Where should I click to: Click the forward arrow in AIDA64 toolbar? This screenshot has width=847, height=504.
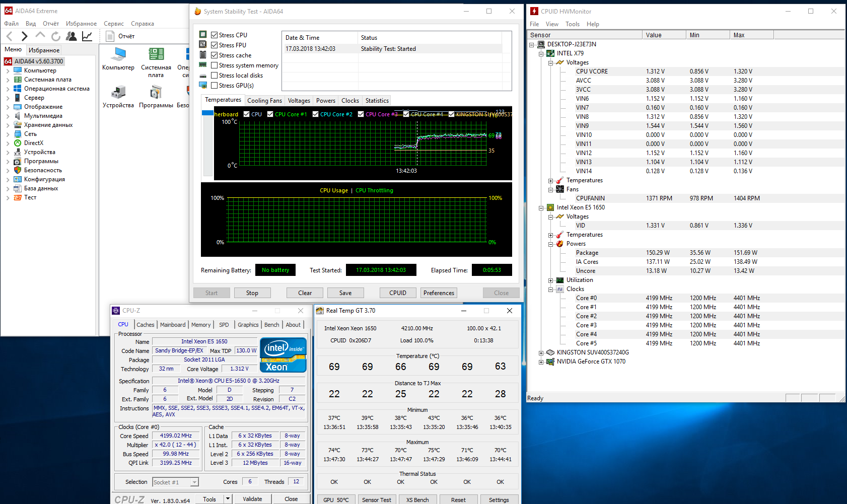pyautogui.click(x=24, y=36)
